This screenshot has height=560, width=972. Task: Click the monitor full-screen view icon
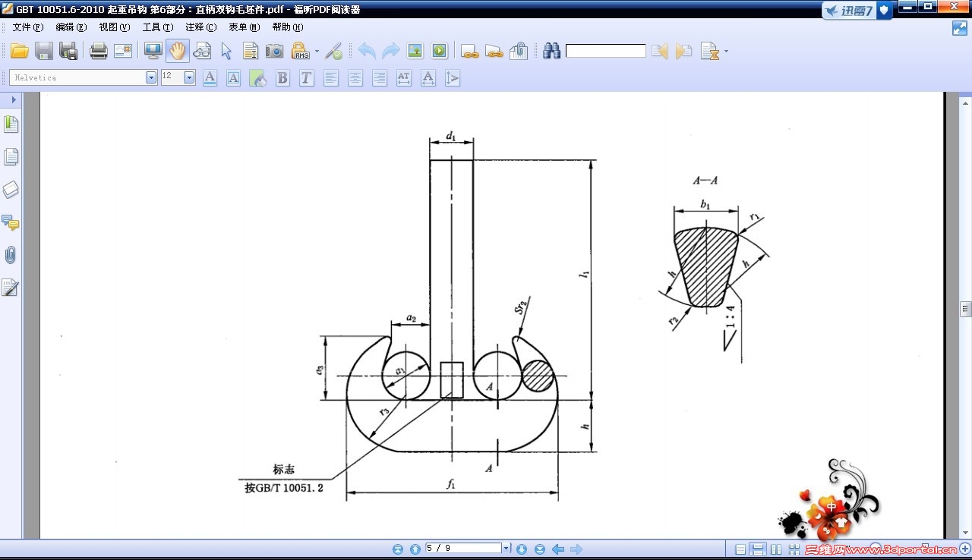coord(153,51)
